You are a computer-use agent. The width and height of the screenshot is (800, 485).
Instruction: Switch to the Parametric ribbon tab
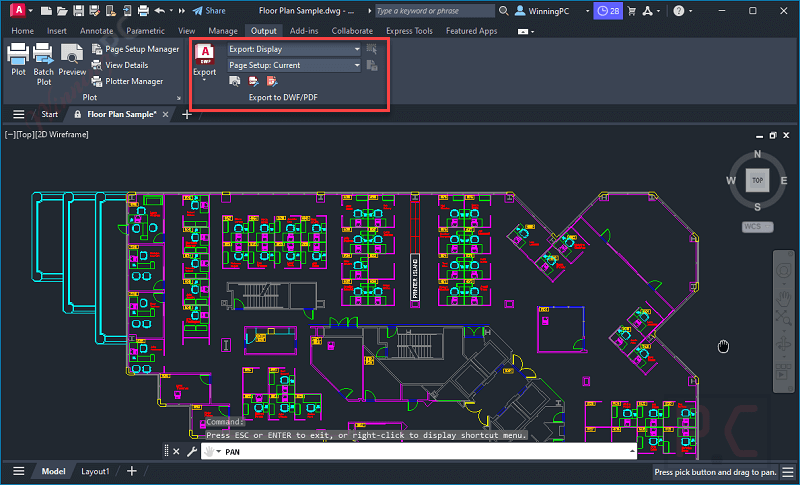[x=145, y=31]
